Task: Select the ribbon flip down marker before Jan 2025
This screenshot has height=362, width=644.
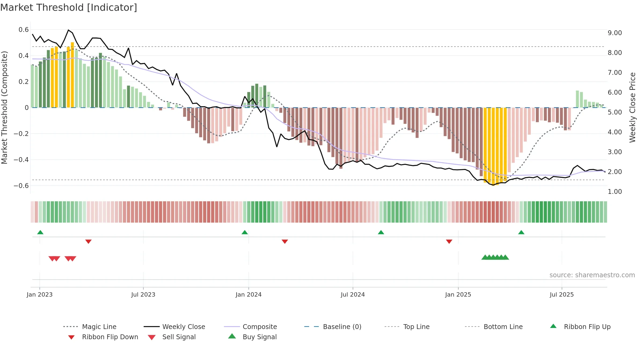Action: (x=449, y=242)
